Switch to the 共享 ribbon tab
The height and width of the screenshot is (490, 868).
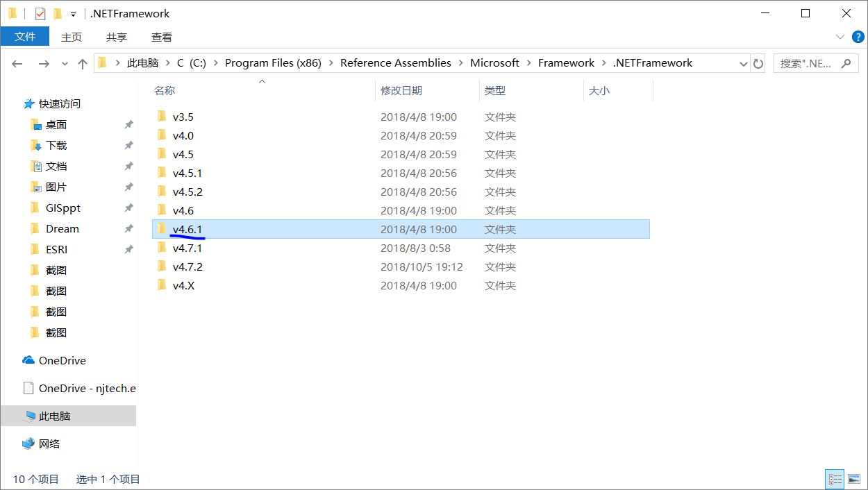point(117,37)
